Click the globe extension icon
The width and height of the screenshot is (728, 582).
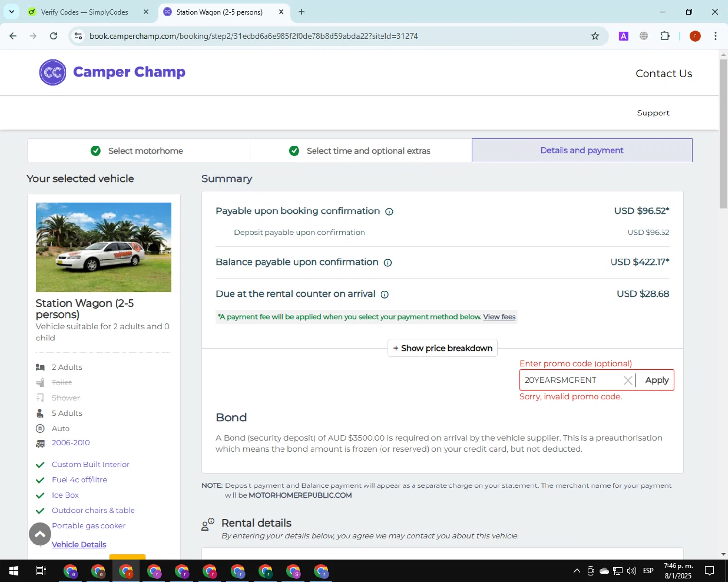[x=644, y=36]
